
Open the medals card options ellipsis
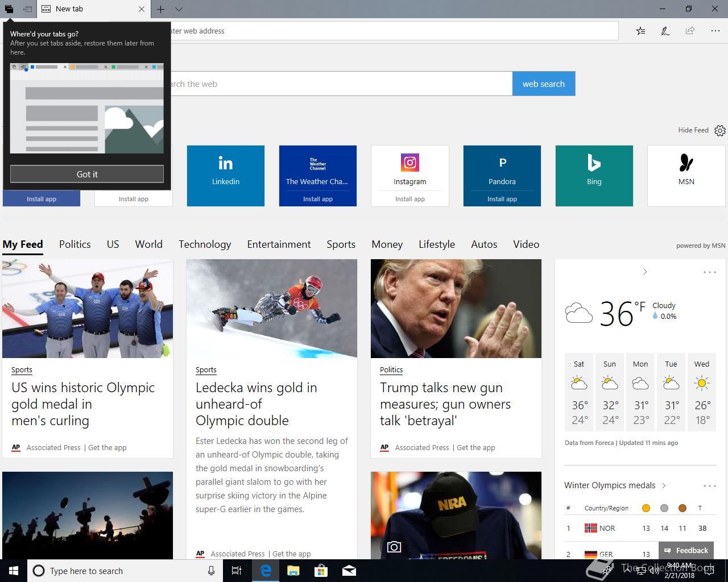[710, 486]
